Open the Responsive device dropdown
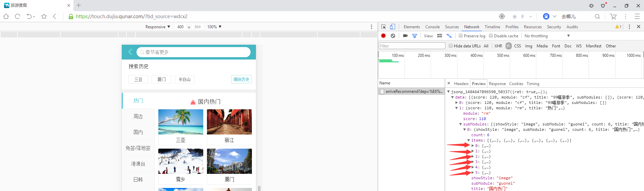 [158, 27]
